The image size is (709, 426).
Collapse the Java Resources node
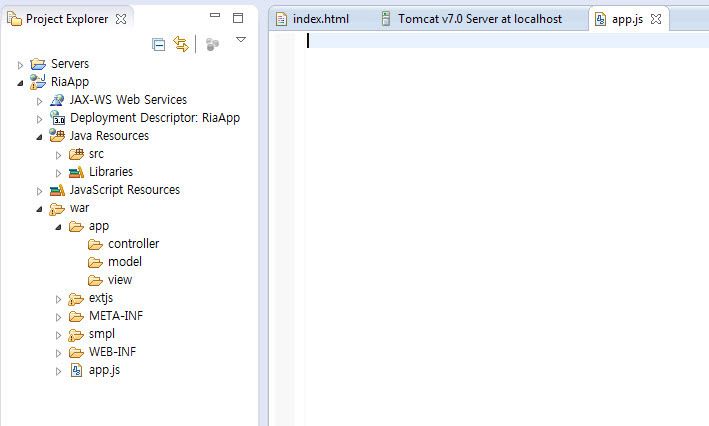click(39, 137)
